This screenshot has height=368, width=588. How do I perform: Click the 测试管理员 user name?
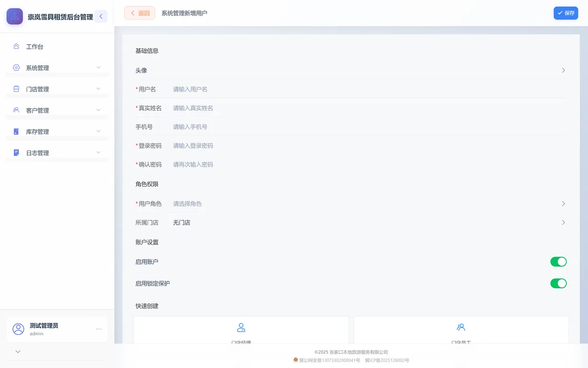coord(44,326)
